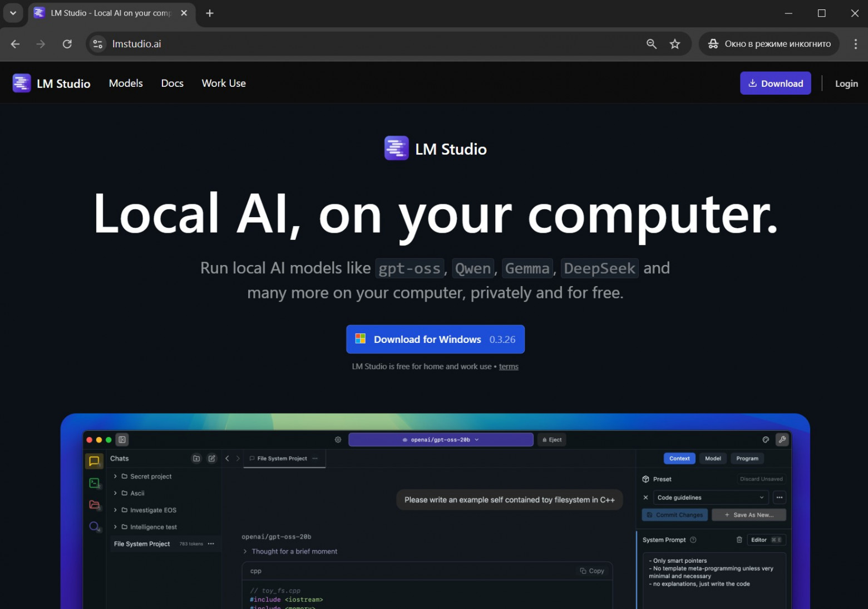Open the tab search dropdown arrow
This screenshot has width=868, height=609.
coord(13,13)
